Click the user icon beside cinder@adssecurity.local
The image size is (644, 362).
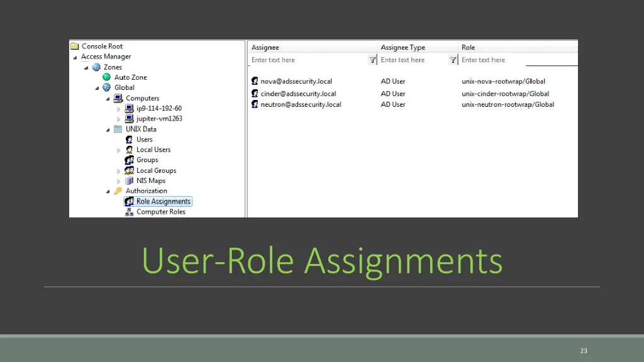[255, 94]
